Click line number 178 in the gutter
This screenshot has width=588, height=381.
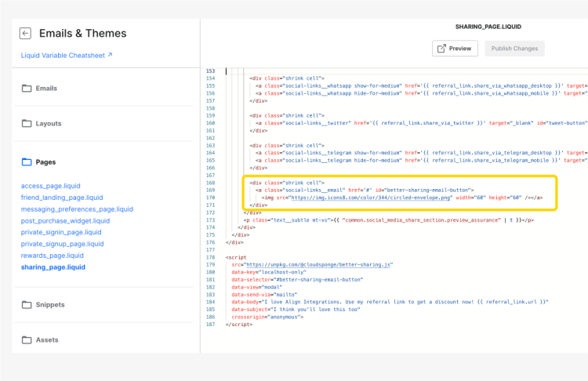click(210, 257)
